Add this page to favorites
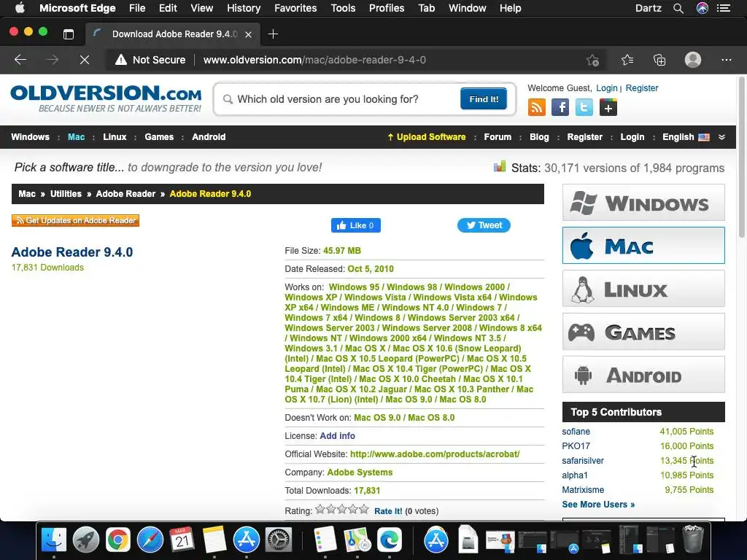 click(x=592, y=60)
